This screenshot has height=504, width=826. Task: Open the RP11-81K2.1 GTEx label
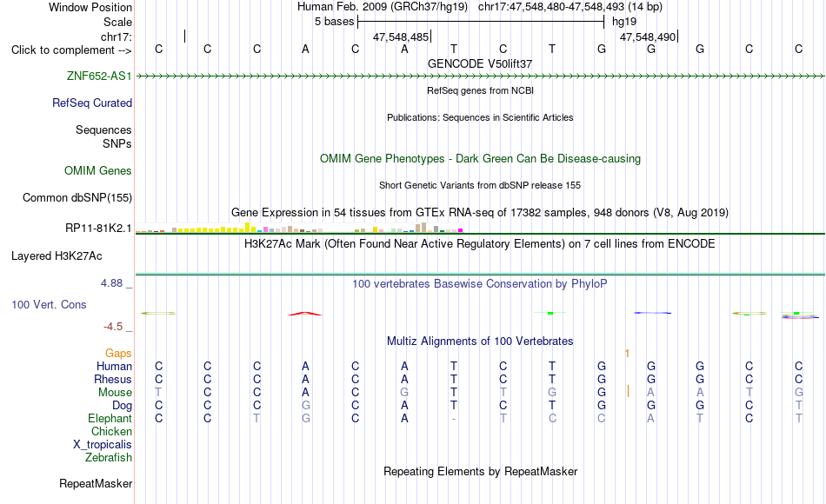click(98, 228)
